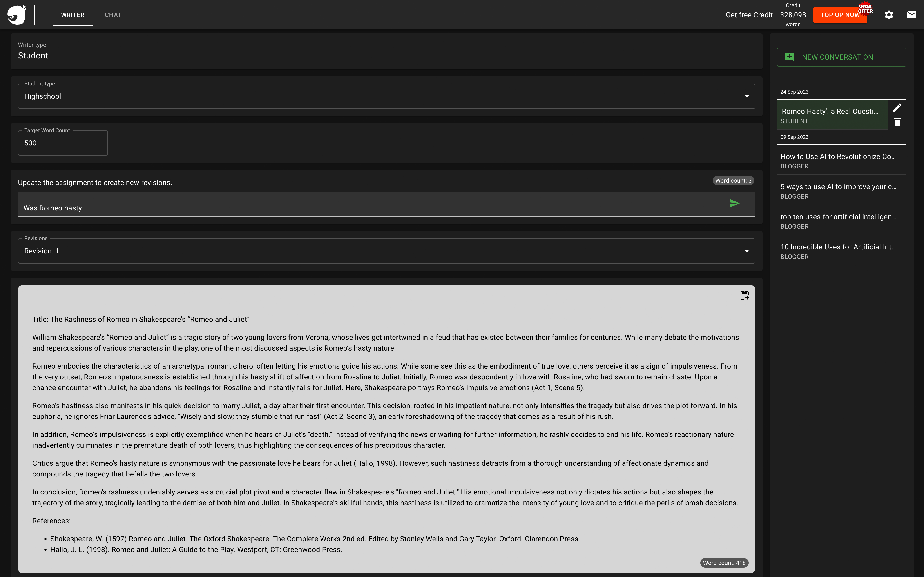924x577 pixels.
Task: Click the Target Word Count field
Action: (63, 143)
